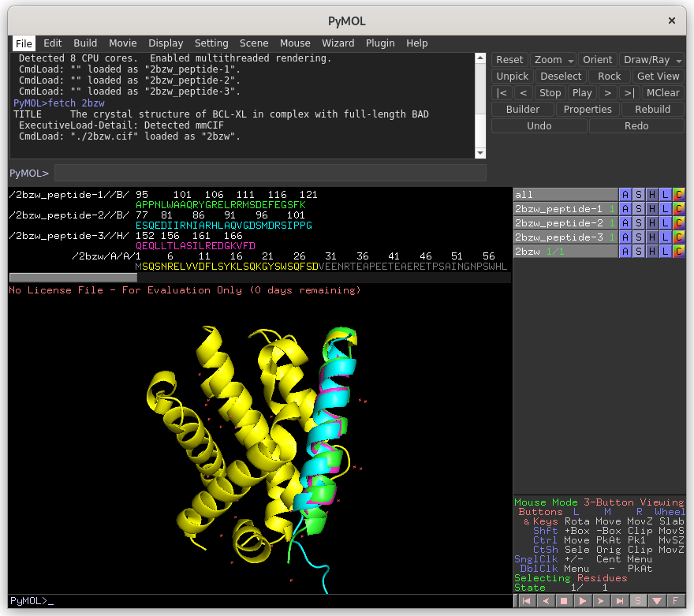This screenshot has width=694, height=616.
Task: Open Show menu for 2bzw object
Action: (x=638, y=251)
